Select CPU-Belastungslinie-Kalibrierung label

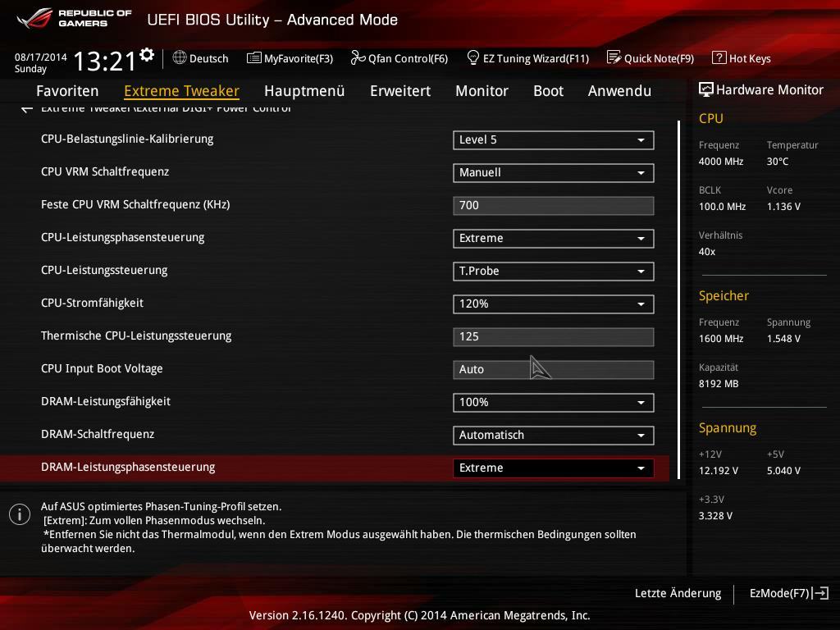127,139
